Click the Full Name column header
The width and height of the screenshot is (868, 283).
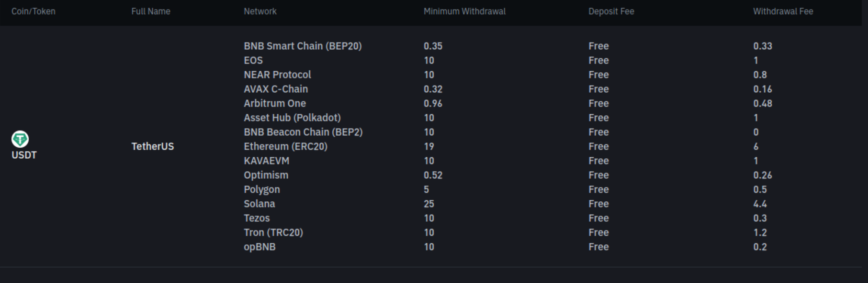(x=151, y=11)
